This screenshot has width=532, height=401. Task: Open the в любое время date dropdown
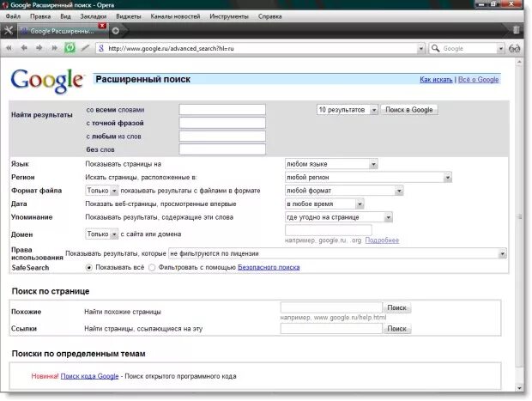[324, 204]
